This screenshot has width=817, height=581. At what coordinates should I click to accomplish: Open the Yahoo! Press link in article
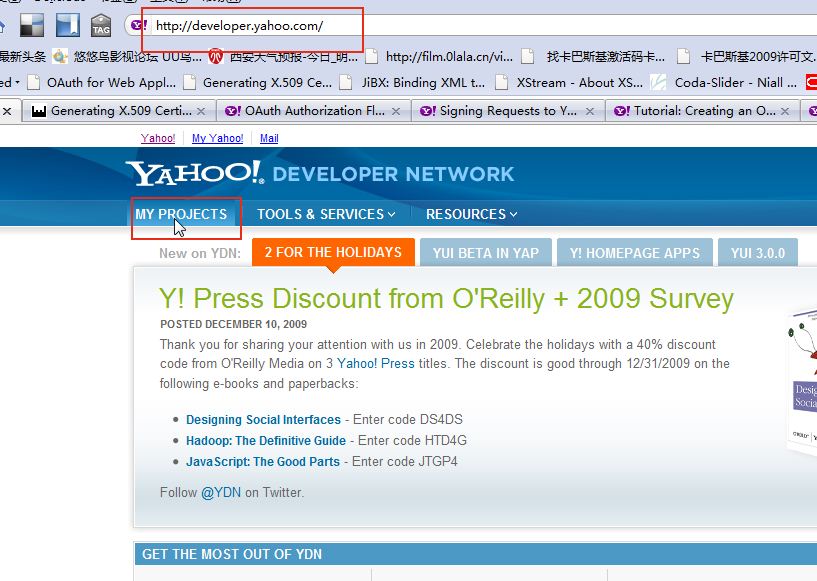point(376,363)
